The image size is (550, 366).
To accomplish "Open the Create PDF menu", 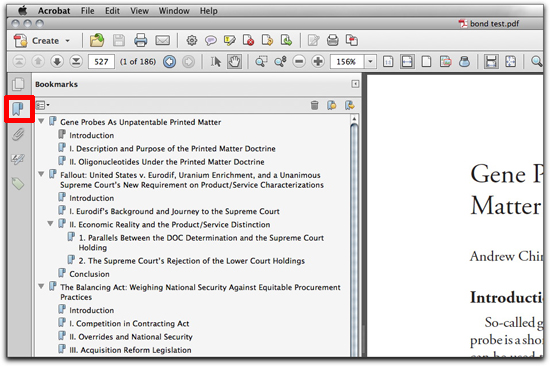I will [41, 41].
